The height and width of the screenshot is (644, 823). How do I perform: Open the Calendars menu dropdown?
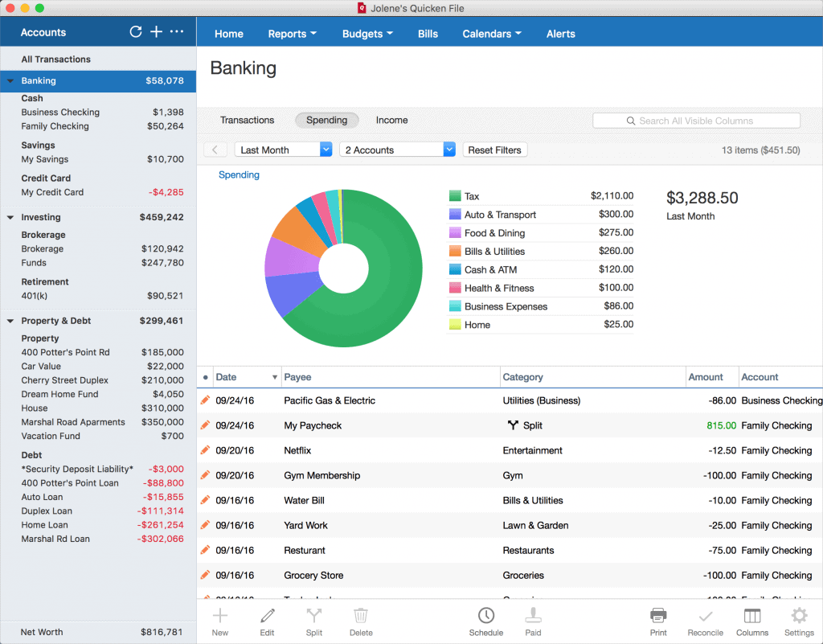pos(492,34)
